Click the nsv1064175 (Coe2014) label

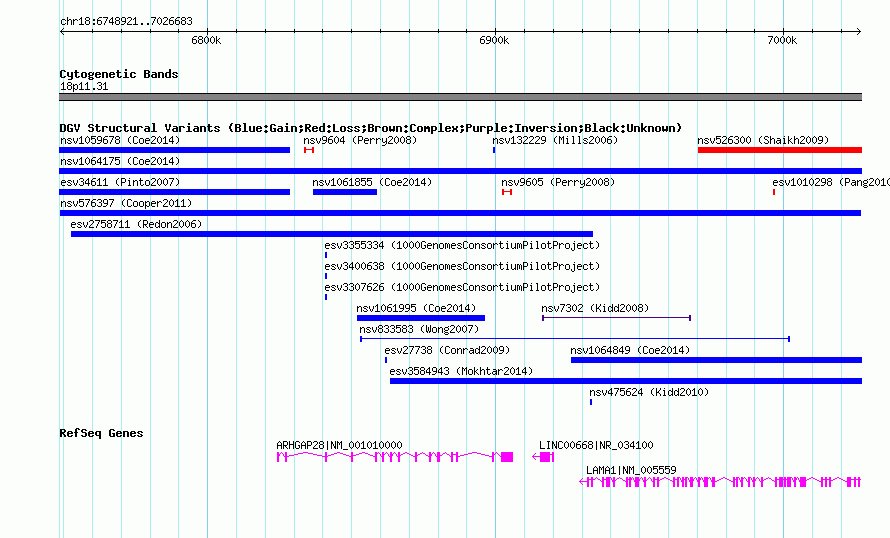tap(120, 161)
